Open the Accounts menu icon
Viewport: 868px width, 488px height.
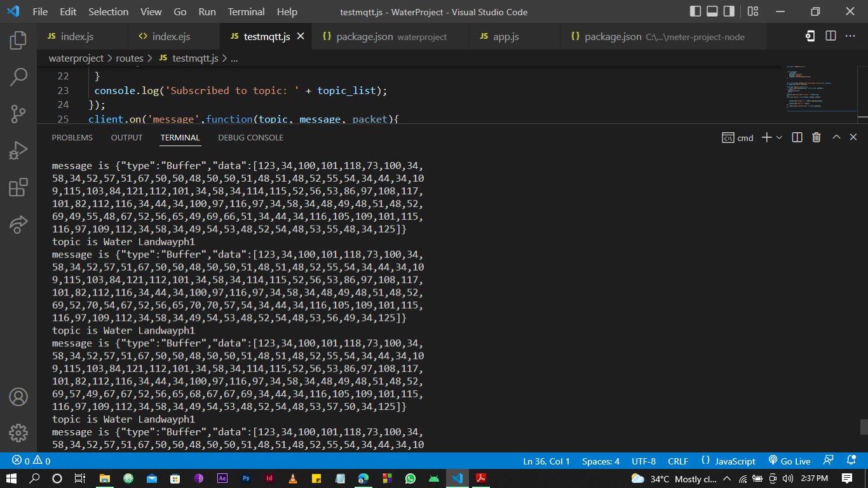pyautogui.click(x=18, y=396)
